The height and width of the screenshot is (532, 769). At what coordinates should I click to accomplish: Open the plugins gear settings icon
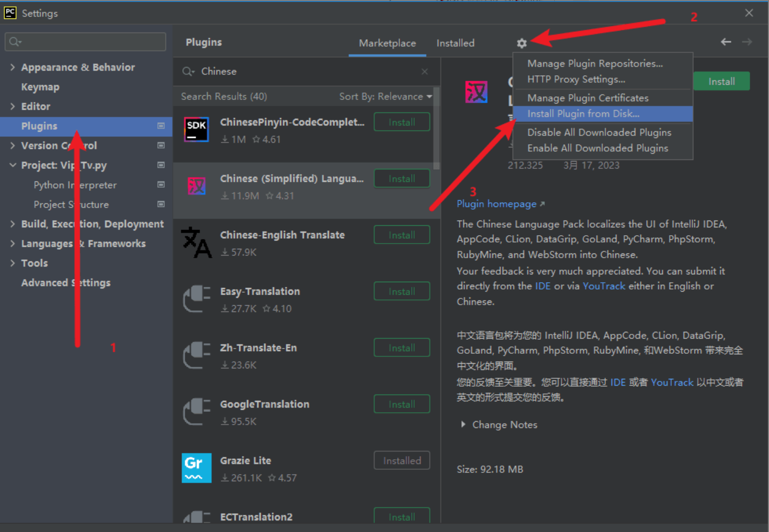521,43
